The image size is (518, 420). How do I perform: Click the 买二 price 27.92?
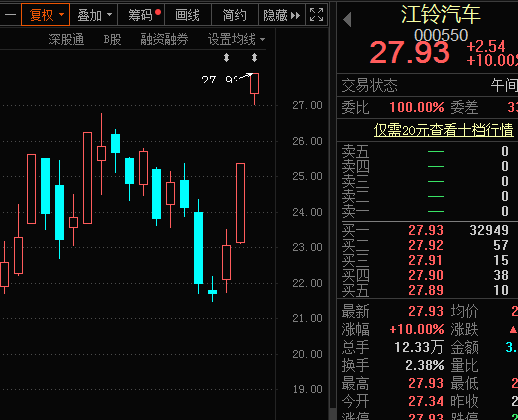[x=426, y=245]
